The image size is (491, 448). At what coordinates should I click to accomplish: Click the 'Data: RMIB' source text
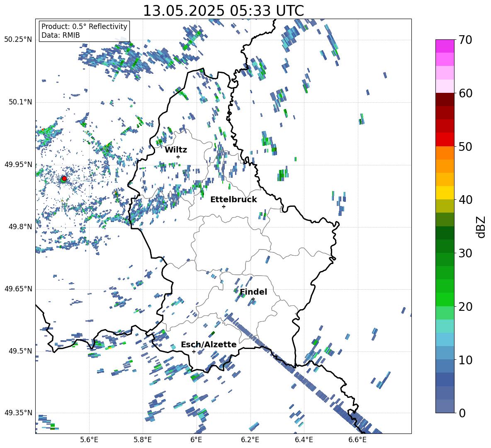[61, 35]
